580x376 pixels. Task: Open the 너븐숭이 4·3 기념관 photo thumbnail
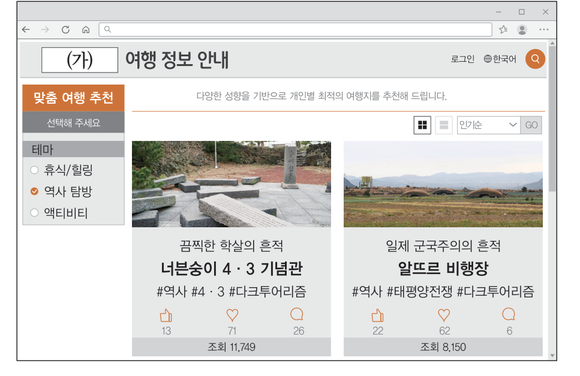pyautogui.click(x=232, y=184)
